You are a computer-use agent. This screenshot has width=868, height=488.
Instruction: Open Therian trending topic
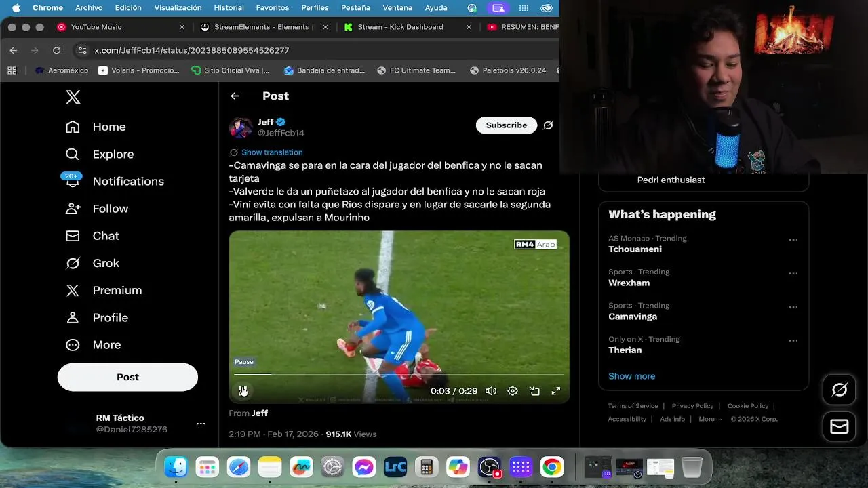pos(625,350)
